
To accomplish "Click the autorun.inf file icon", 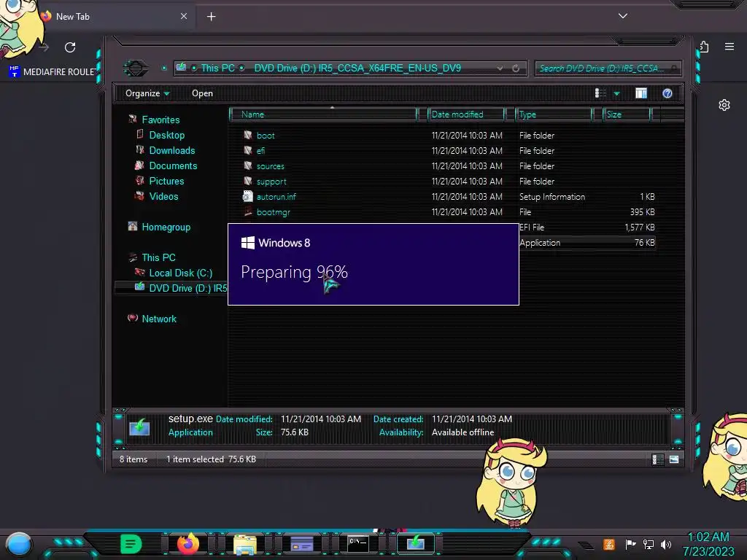I will click(248, 196).
